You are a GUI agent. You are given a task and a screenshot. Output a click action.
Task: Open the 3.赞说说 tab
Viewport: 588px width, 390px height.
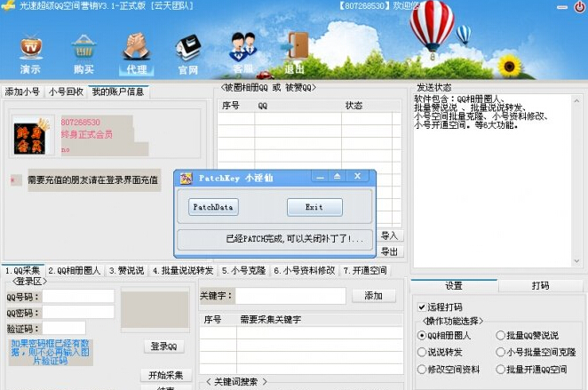point(127,270)
